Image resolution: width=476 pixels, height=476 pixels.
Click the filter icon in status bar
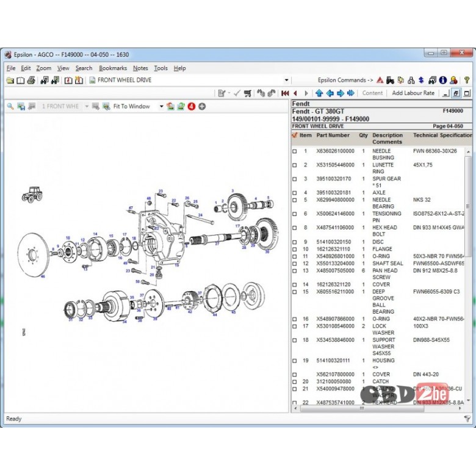coord(467,419)
